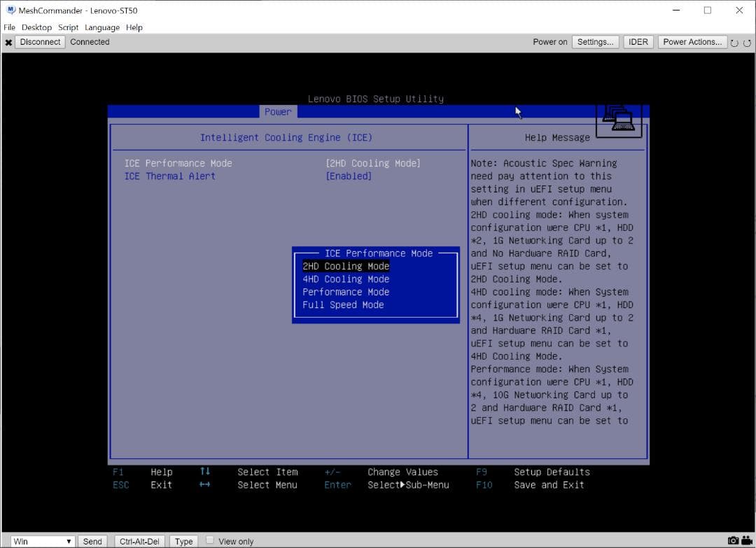Take a screenshot with the camera icon
The width and height of the screenshot is (756, 548).
point(733,540)
